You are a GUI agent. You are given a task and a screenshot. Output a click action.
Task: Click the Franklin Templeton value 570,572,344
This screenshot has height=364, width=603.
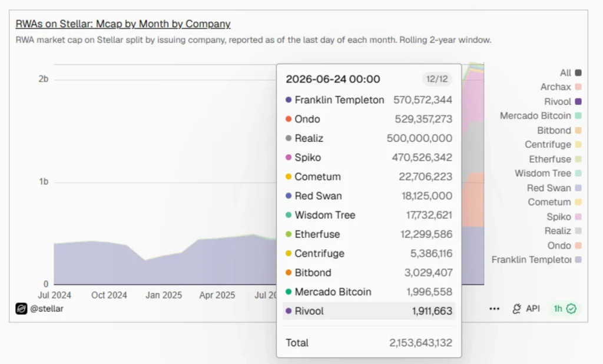click(x=423, y=100)
